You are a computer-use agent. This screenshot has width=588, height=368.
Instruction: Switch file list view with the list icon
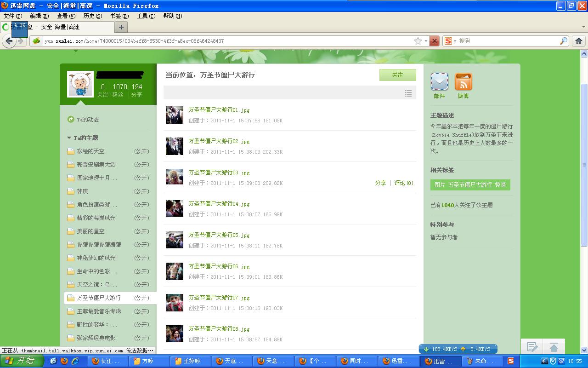click(x=408, y=93)
